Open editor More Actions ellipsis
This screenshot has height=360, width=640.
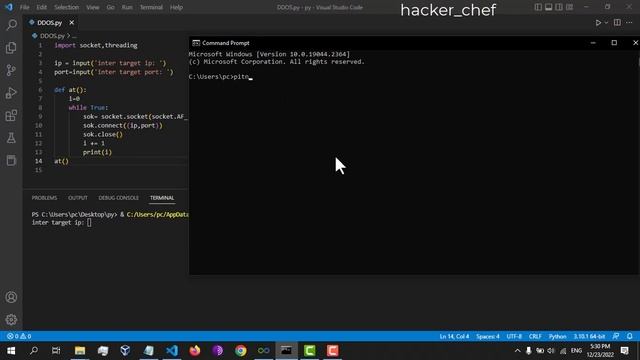coord(629,23)
